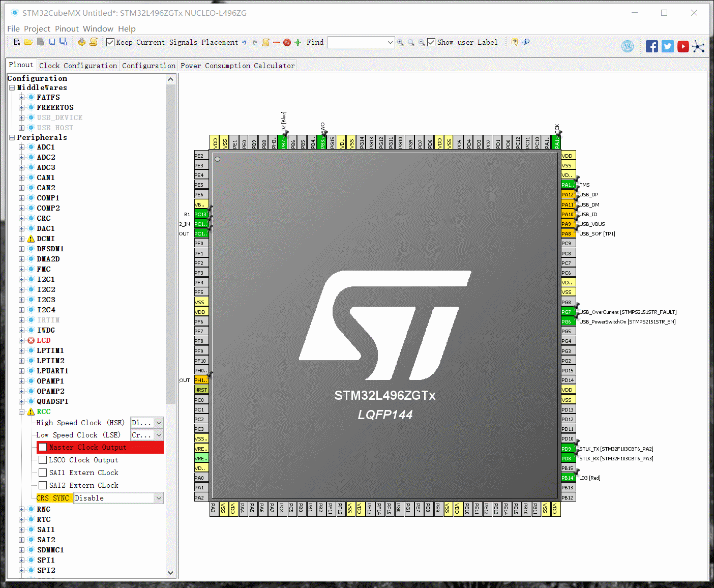Enable LSCO Clock Output checkbox

pos(43,460)
